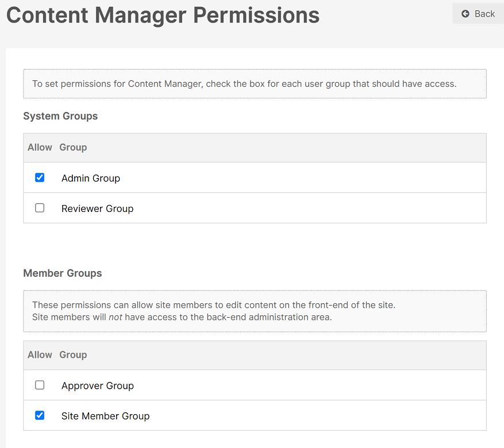Viewport: 504px width, 448px height.
Task: Enable the Reviewer Group checkbox
Action: click(40, 208)
